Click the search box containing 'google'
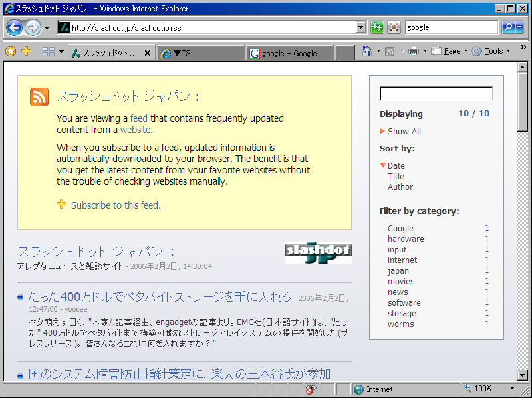 click(x=452, y=27)
